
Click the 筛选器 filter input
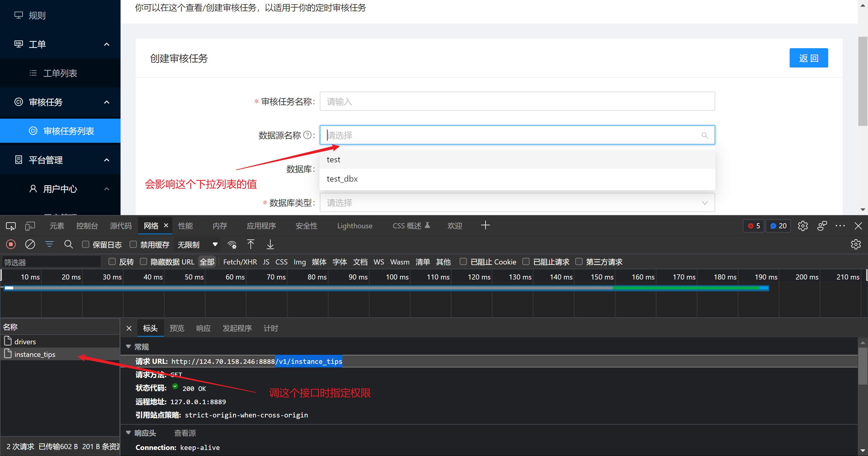click(51, 262)
